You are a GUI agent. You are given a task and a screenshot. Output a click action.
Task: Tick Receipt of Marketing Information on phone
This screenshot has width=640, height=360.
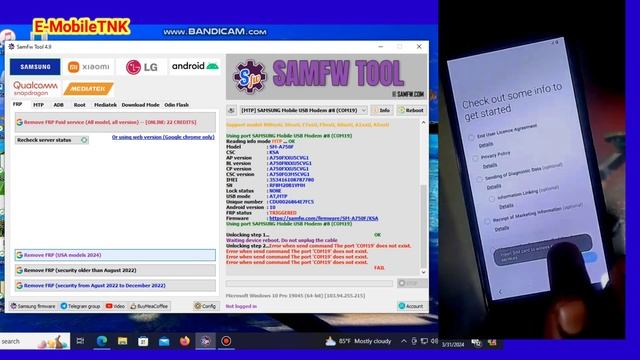[x=487, y=221]
